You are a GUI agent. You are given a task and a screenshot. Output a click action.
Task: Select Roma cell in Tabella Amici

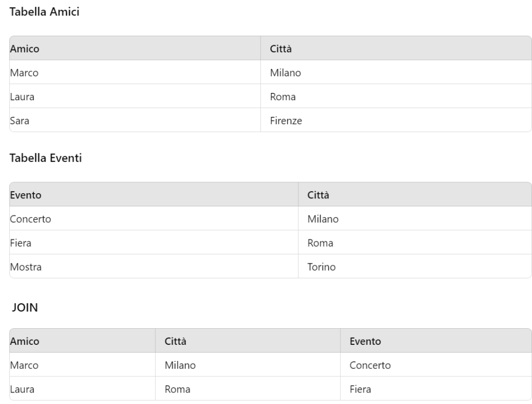click(x=283, y=97)
